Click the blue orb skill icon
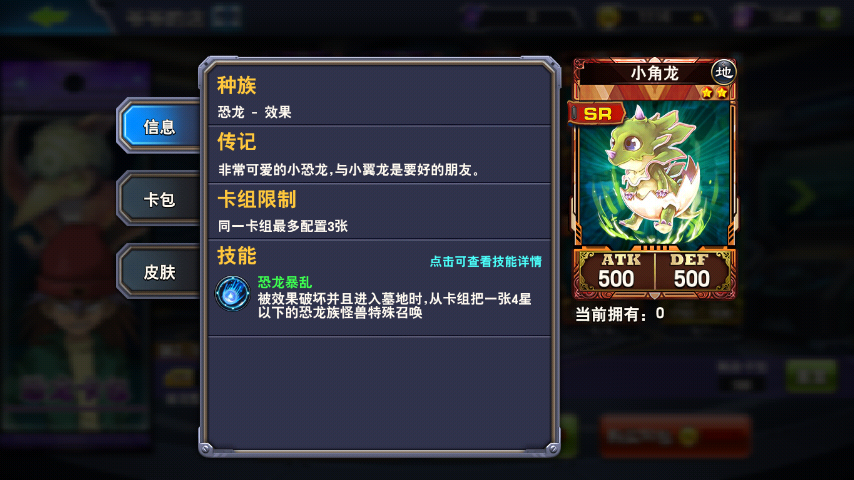 click(233, 294)
